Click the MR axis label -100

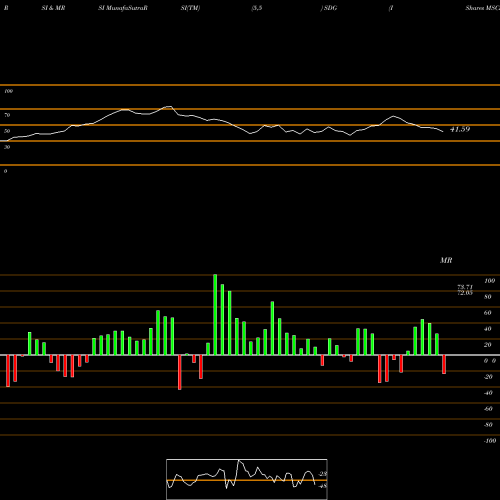tap(490, 441)
